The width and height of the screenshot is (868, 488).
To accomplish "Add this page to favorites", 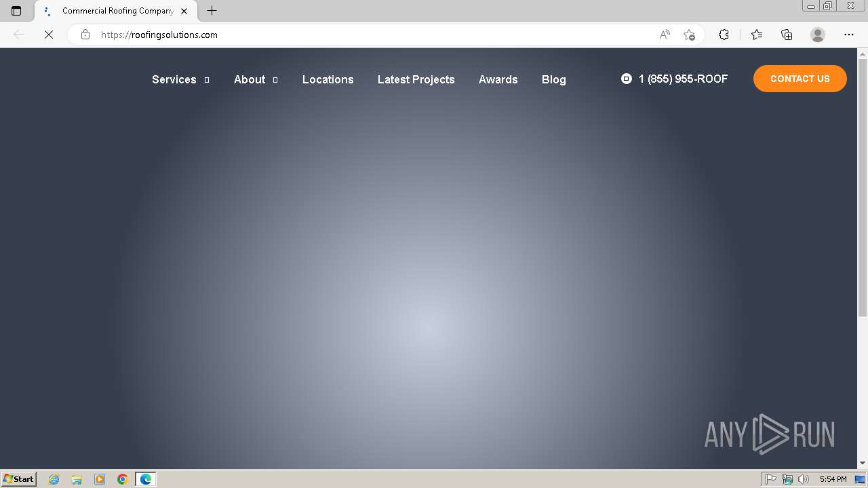I will click(x=690, y=35).
